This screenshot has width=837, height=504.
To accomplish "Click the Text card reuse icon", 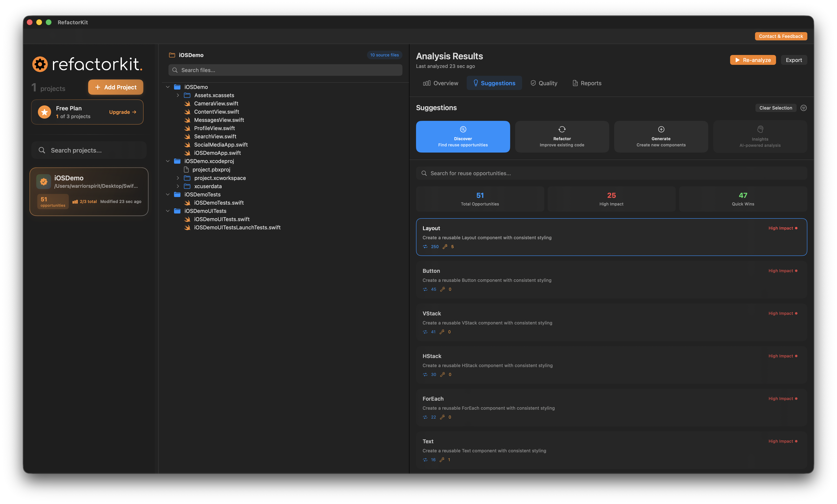I will [425, 460].
